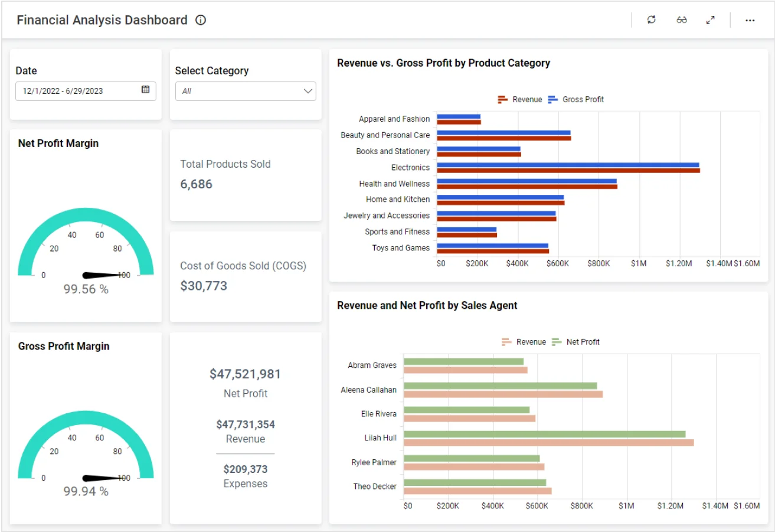Click the Revenue and Net Profit by Sales Agent title
The width and height of the screenshot is (775, 532).
click(x=427, y=305)
